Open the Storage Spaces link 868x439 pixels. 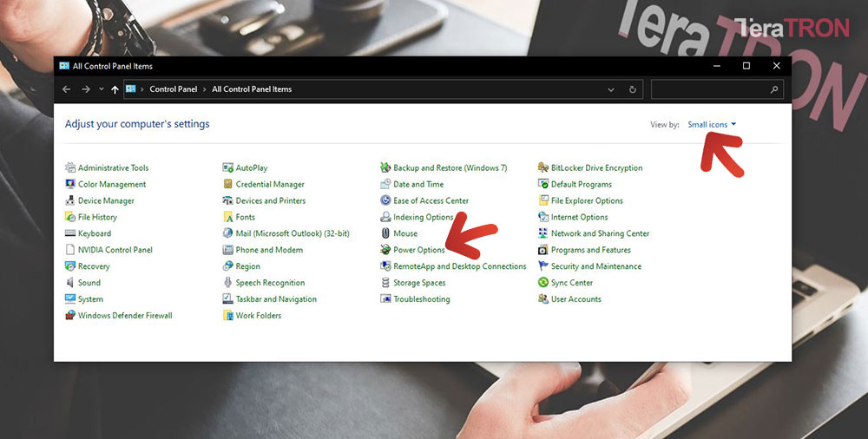[419, 282]
